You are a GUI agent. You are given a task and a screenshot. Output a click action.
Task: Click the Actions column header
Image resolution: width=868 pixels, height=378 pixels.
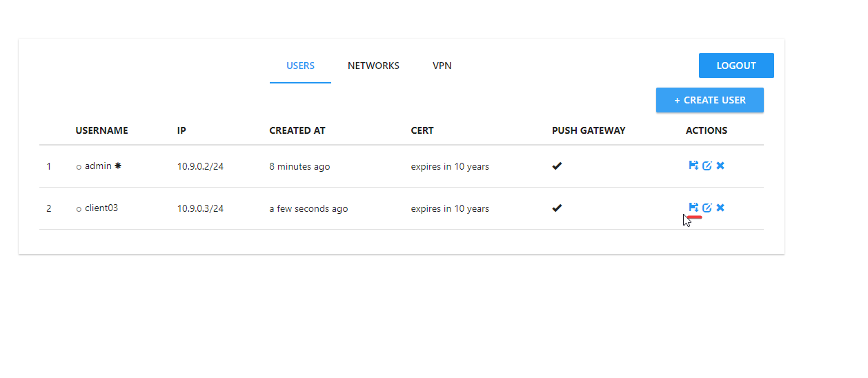(707, 130)
